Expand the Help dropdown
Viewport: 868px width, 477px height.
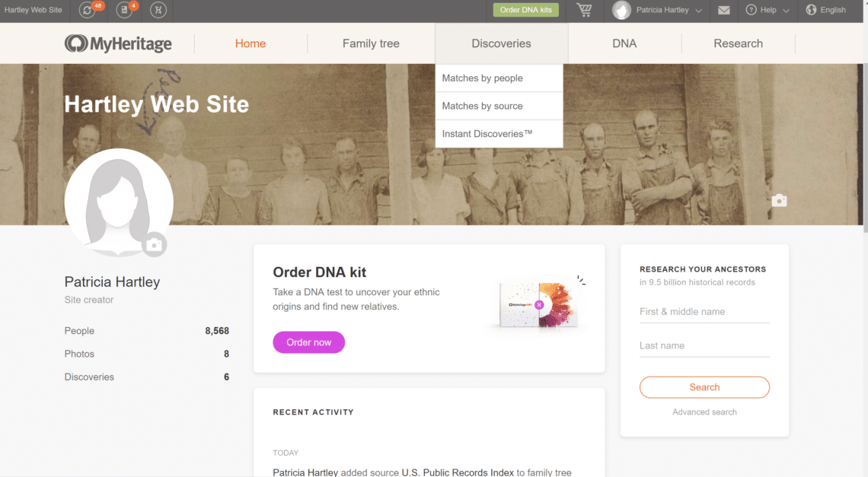pos(767,11)
